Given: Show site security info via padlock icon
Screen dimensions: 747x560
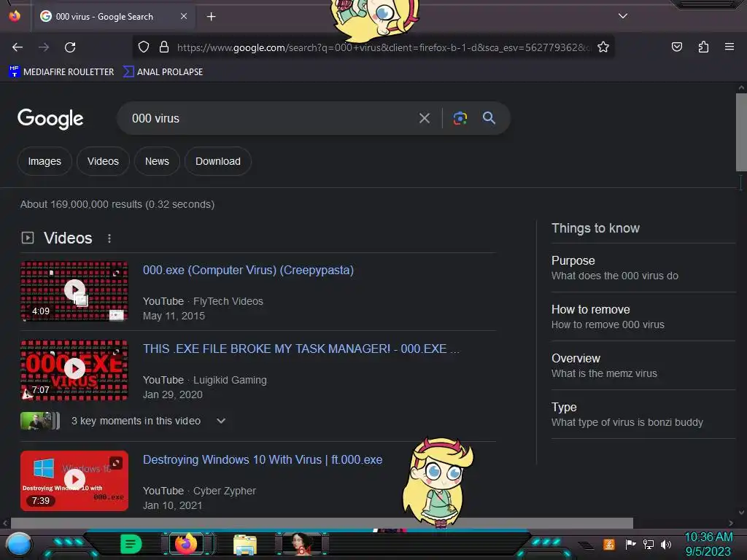Looking at the screenshot, I should [164, 47].
